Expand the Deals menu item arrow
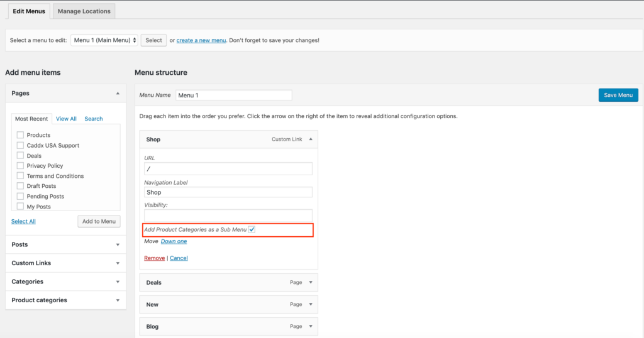This screenshot has width=644, height=338. pyautogui.click(x=310, y=283)
